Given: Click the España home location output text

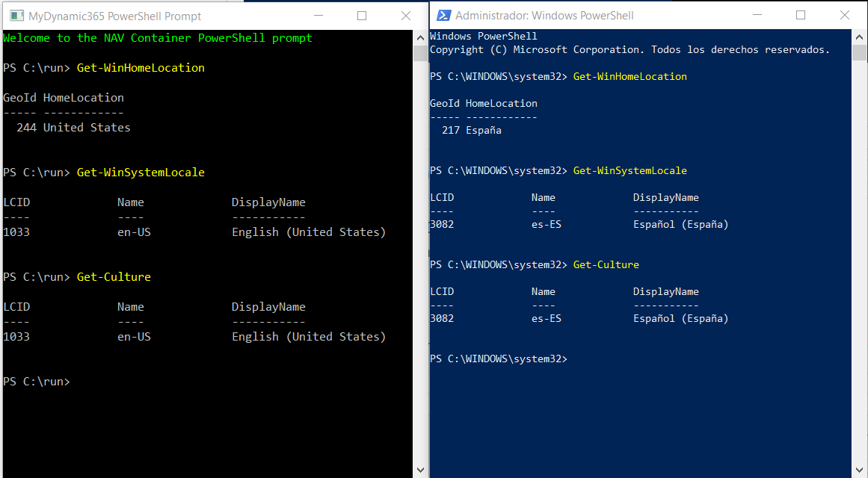Looking at the screenshot, I should (x=483, y=130).
